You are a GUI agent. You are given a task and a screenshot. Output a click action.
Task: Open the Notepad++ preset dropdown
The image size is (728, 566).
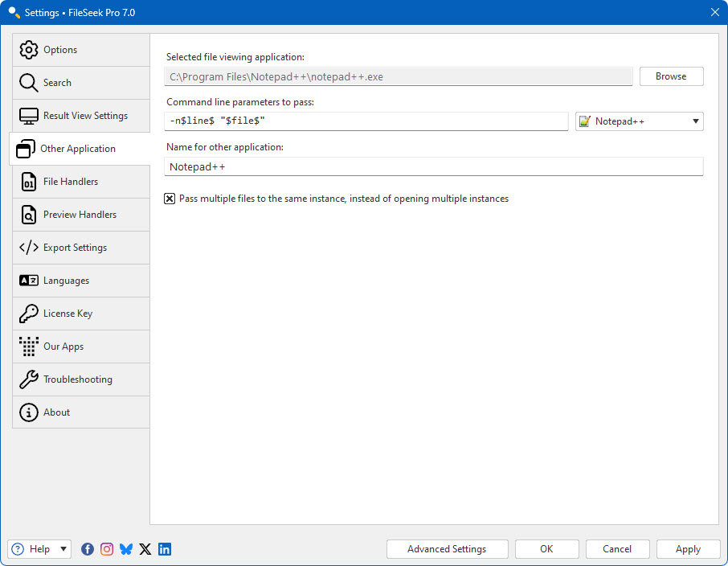[640, 121]
